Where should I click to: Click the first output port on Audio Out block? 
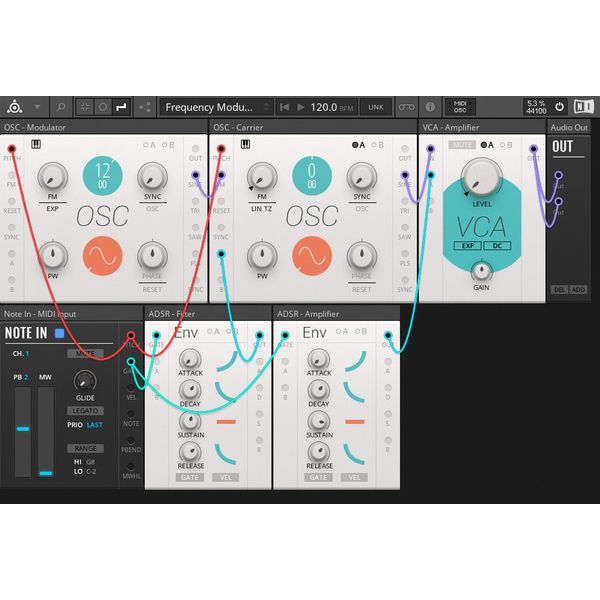click(559, 175)
